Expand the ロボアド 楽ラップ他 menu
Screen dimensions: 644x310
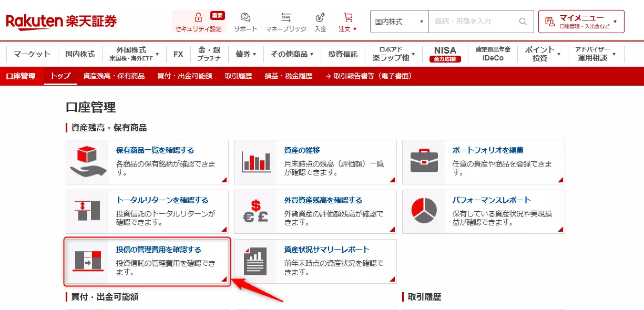pyautogui.click(x=394, y=54)
